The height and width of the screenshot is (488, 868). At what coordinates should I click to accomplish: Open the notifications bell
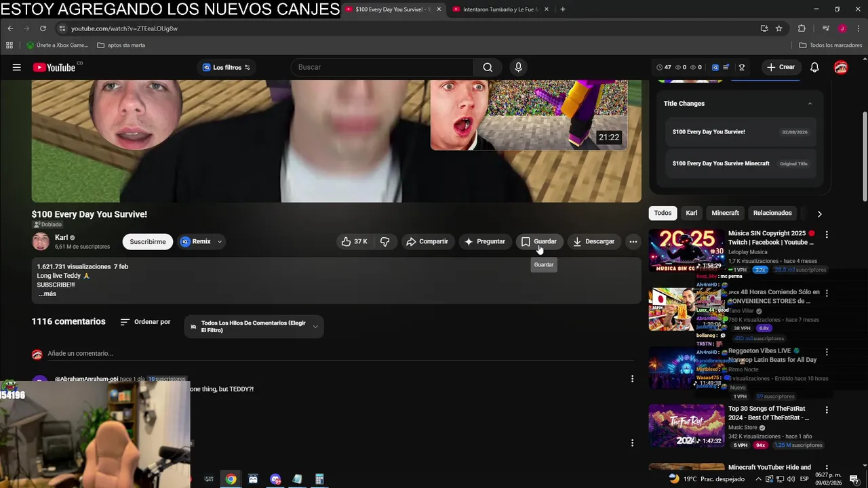coord(814,67)
